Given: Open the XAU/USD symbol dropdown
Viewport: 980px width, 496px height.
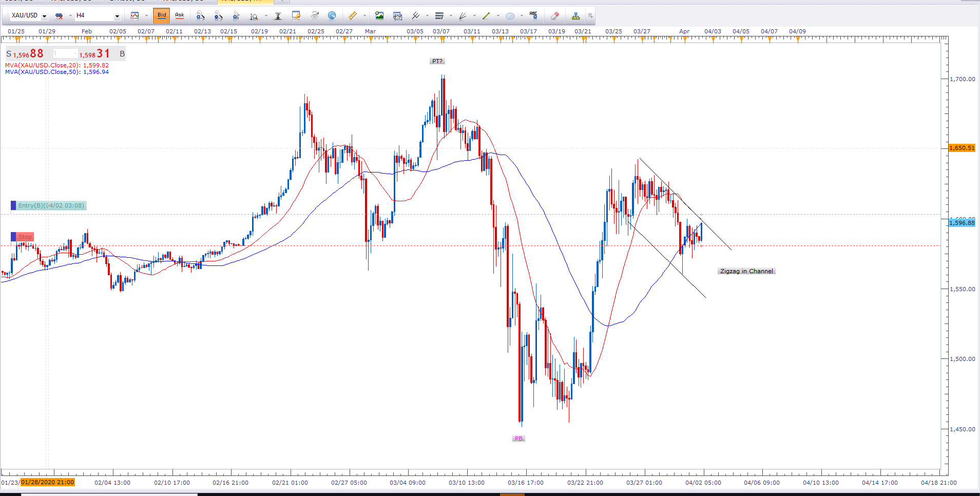Looking at the screenshot, I should (x=44, y=16).
